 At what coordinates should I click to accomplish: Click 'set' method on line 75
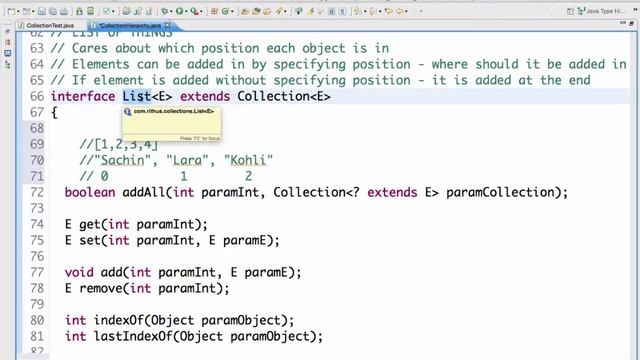90,240
